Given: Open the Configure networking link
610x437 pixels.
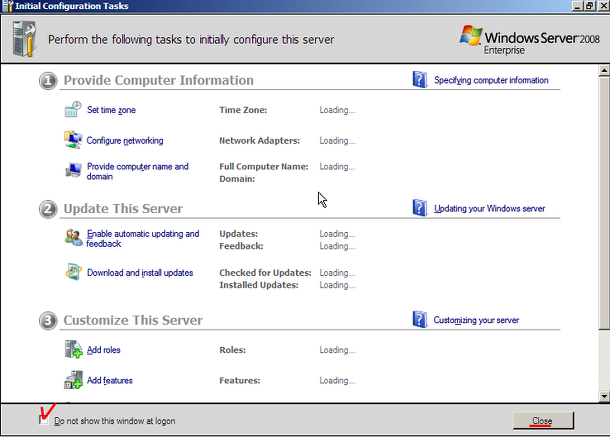Looking at the screenshot, I should 125,140.
